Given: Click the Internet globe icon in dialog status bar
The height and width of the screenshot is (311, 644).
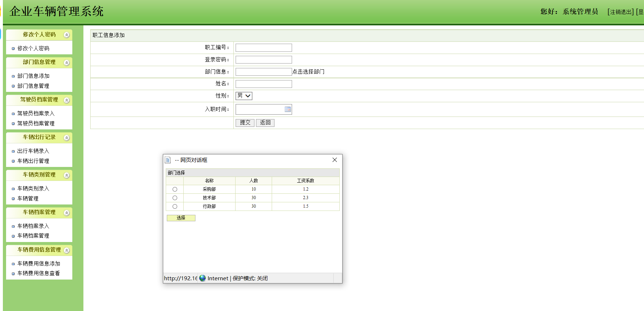Looking at the screenshot, I should [203, 278].
